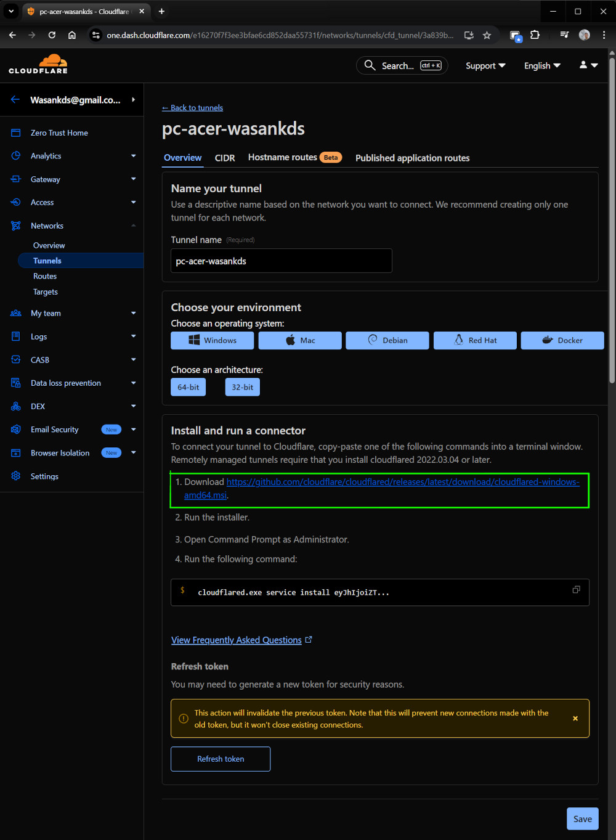
Task: Switch to the CIDR tab
Action: point(225,158)
